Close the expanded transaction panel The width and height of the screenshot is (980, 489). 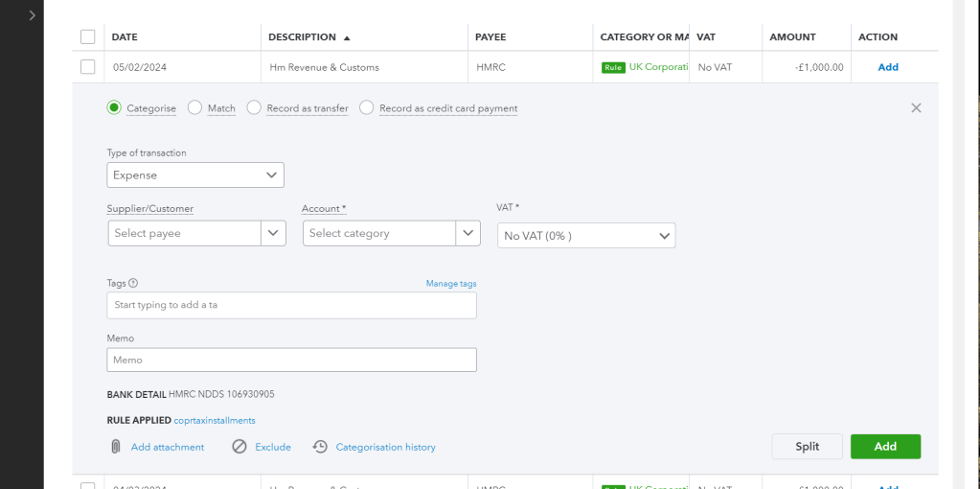(916, 107)
